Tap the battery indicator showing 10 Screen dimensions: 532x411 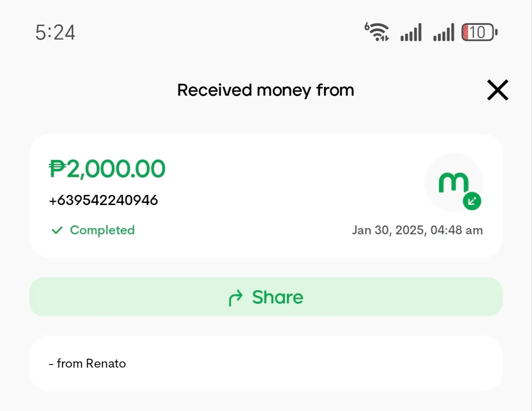coord(480,33)
